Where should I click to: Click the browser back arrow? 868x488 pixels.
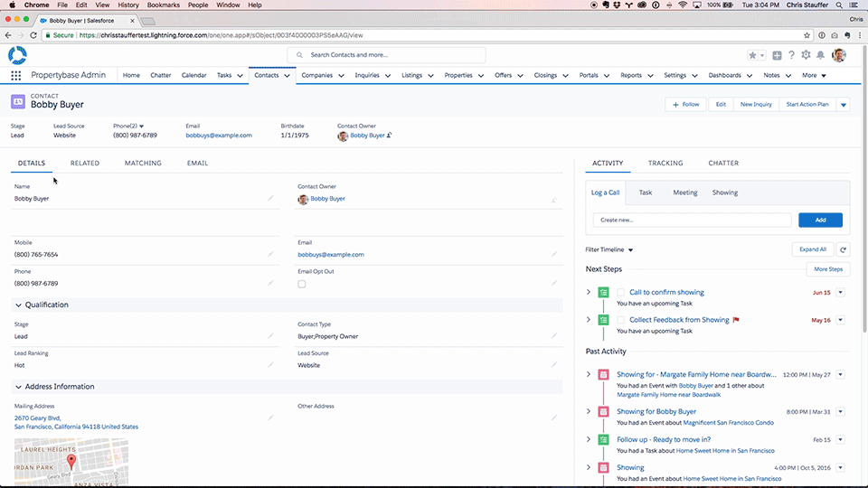[8, 35]
